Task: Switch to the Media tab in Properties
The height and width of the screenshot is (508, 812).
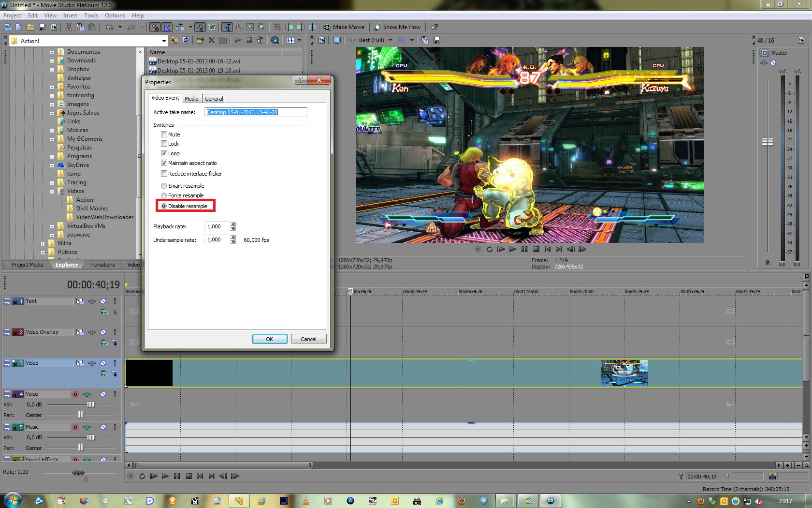Action: (191, 99)
